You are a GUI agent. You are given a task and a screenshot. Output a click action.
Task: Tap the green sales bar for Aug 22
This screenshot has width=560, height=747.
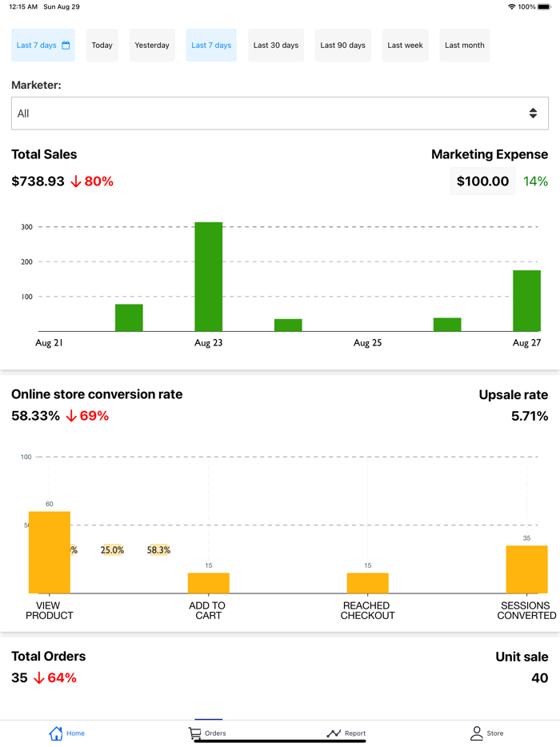pyautogui.click(x=129, y=318)
